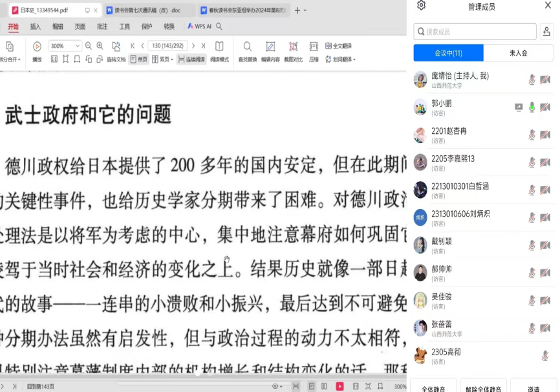Click the Play slideshow icon

point(37,47)
